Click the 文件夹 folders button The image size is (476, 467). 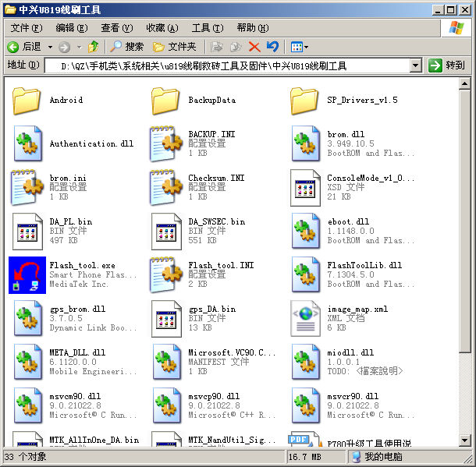(175, 47)
